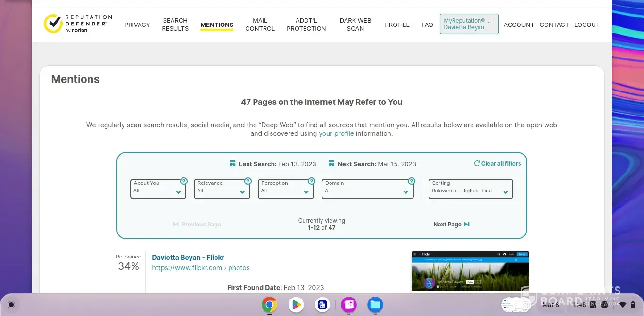The height and width of the screenshot is (316, 644).
Task: Click the ChromeOS launcher button
Action: pyautogui.click(x=11, y=305)
